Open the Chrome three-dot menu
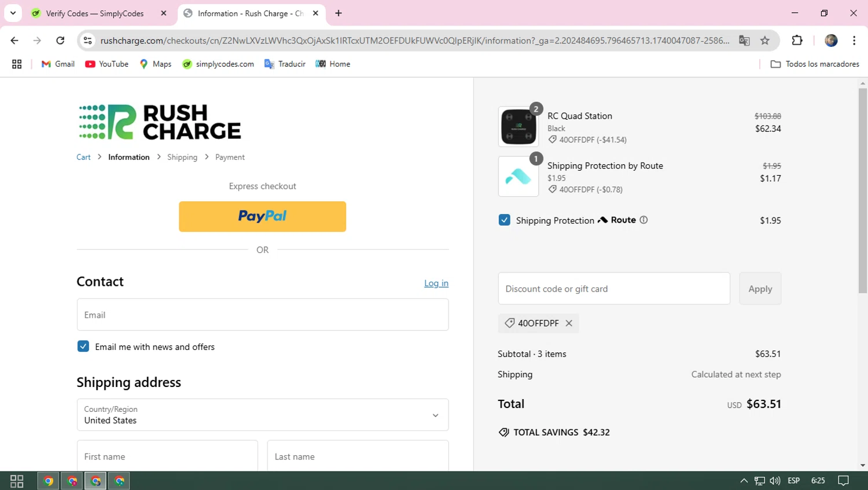The image size is (868, 490). click(x=854, y=40)
